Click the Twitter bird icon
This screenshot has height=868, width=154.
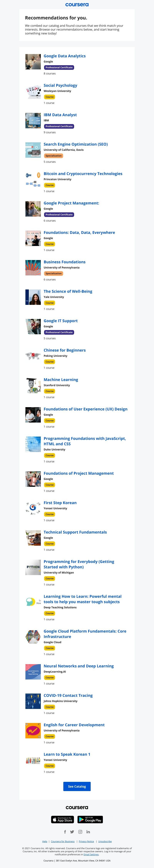pos(72,832)
